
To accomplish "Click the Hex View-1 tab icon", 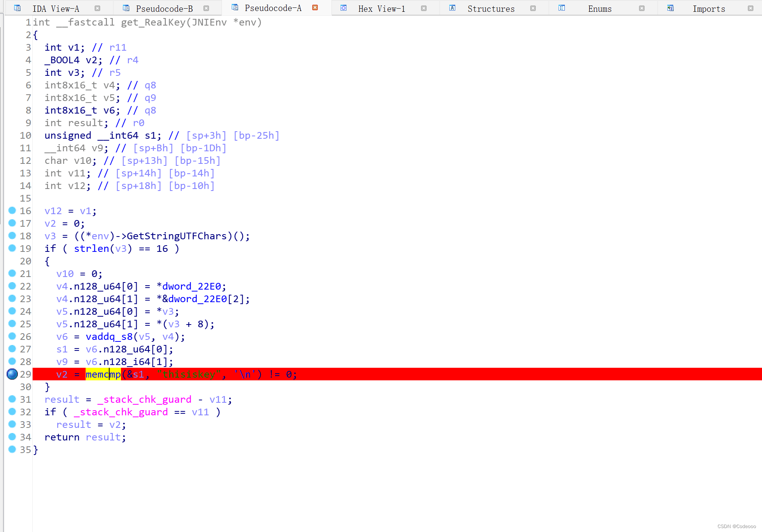I will (344, 8).
